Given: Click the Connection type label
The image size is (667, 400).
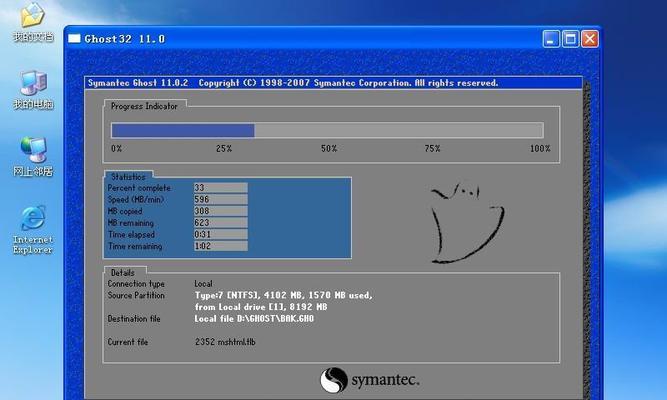Looking at the screenshot, I should click(136, 284).
